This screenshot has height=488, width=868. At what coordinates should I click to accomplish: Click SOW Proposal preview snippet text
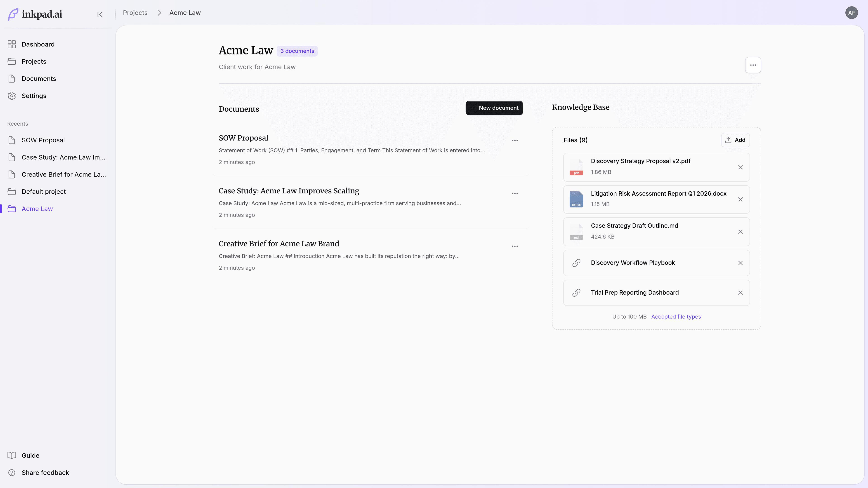352,150
